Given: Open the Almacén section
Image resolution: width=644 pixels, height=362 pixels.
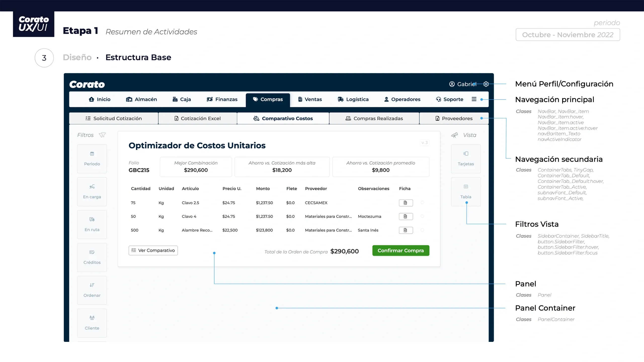Looking at the screenshot, I should pos(141,99).
